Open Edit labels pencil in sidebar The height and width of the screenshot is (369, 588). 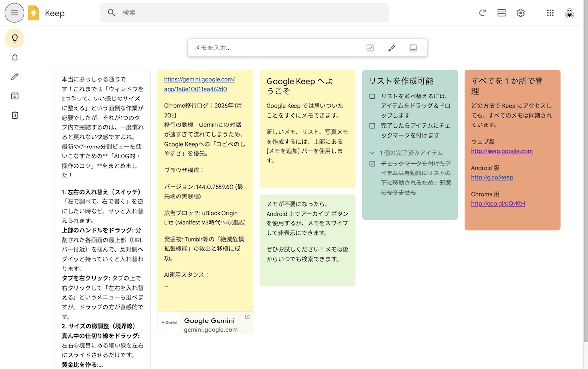[x=15, y=77]
